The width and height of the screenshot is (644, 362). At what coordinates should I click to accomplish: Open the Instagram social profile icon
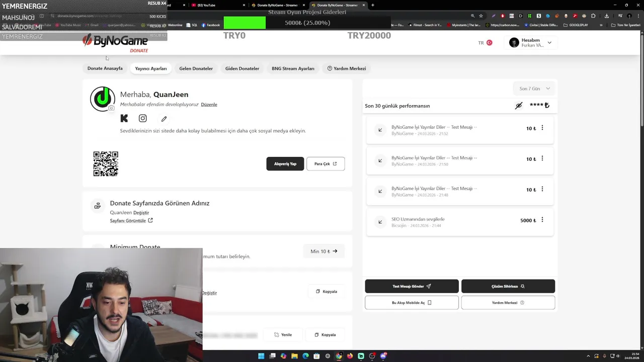(x=143, y=119)
